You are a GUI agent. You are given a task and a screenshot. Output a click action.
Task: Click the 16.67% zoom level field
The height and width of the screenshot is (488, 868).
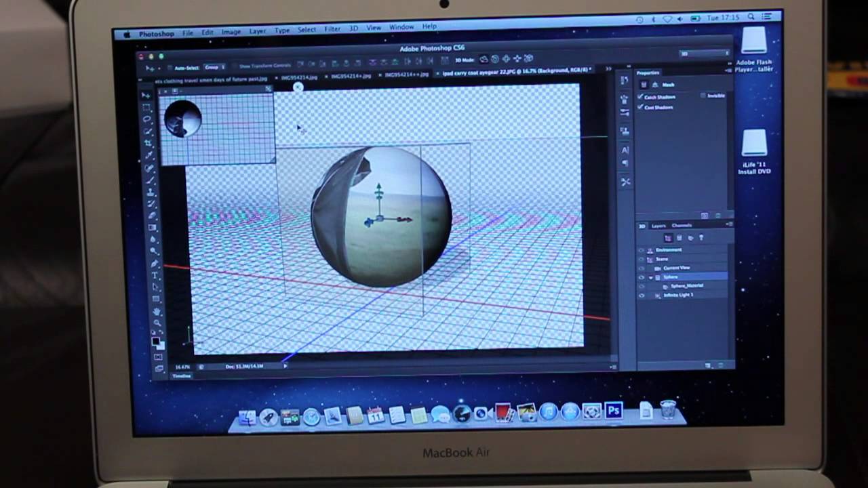tap(183, 367)
